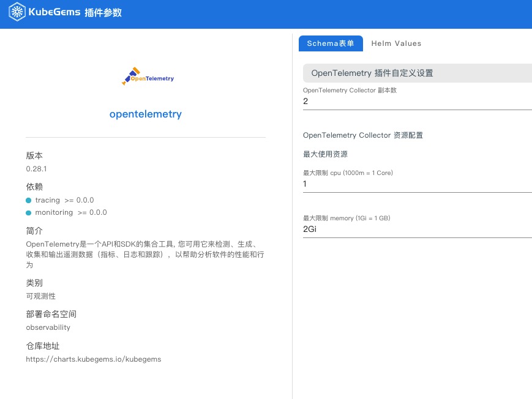
Task: Open the Helm Values tab
Action: coord(396,43)
